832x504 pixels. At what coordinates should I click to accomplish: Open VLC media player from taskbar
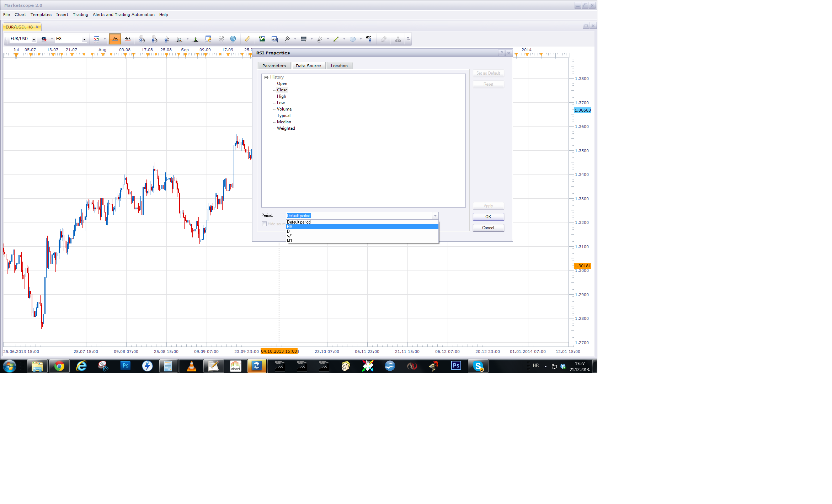(191, 366)
